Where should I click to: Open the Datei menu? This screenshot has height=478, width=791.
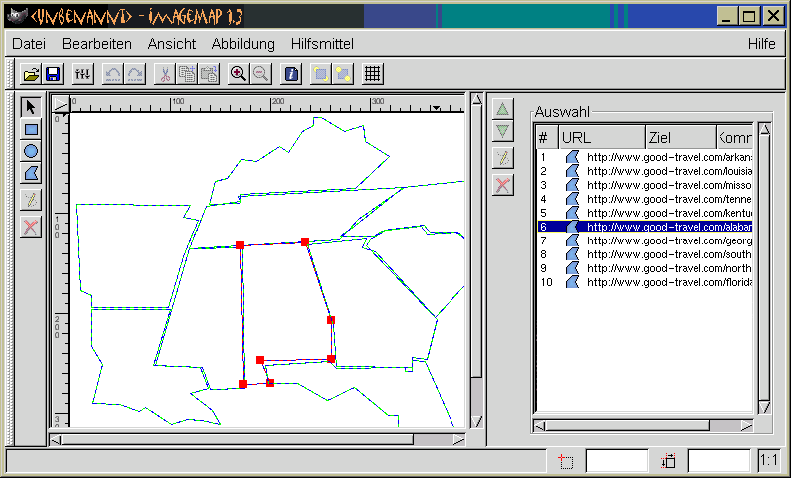[29, 44]
